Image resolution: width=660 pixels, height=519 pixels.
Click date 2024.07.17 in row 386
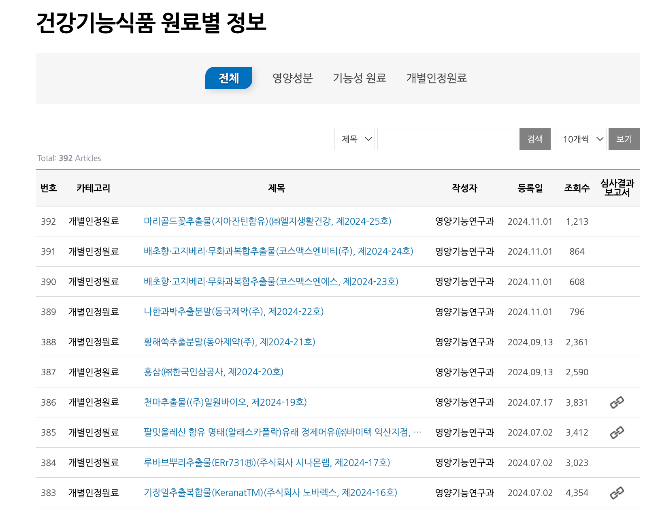click(530, 402)
